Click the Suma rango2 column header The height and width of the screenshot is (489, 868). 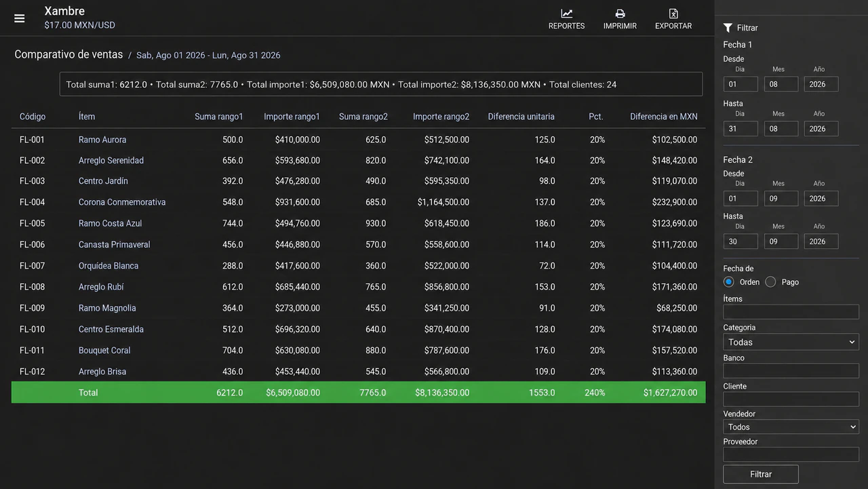(x=363, y=117)
